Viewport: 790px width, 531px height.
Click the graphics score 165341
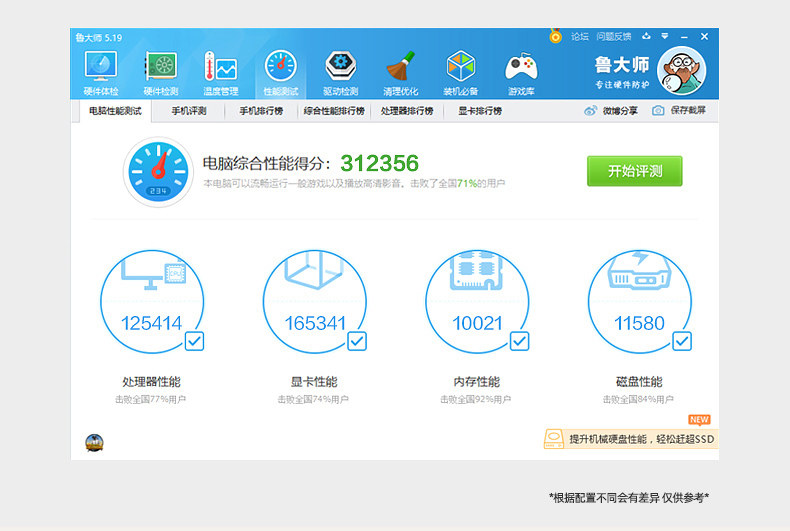pos(315,323)
